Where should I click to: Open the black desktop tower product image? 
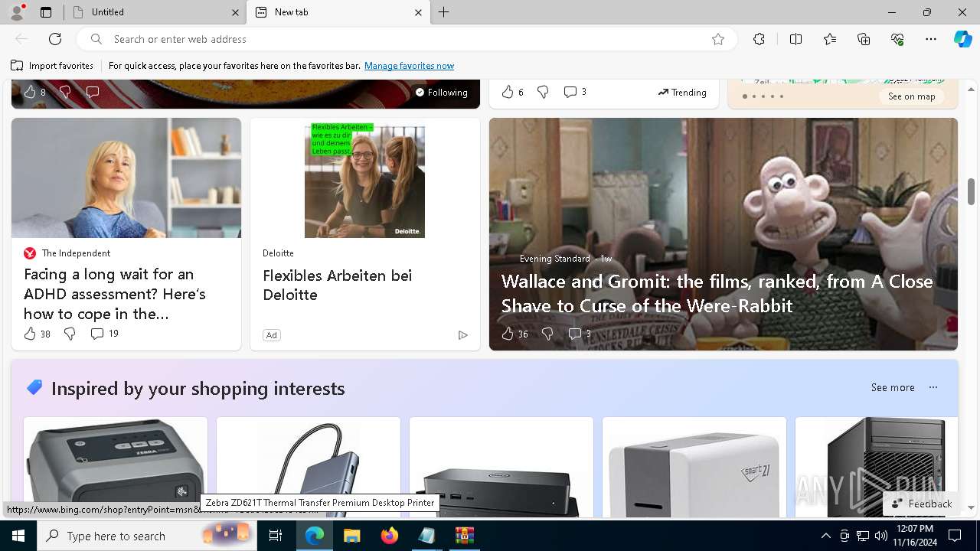(877, 467)
